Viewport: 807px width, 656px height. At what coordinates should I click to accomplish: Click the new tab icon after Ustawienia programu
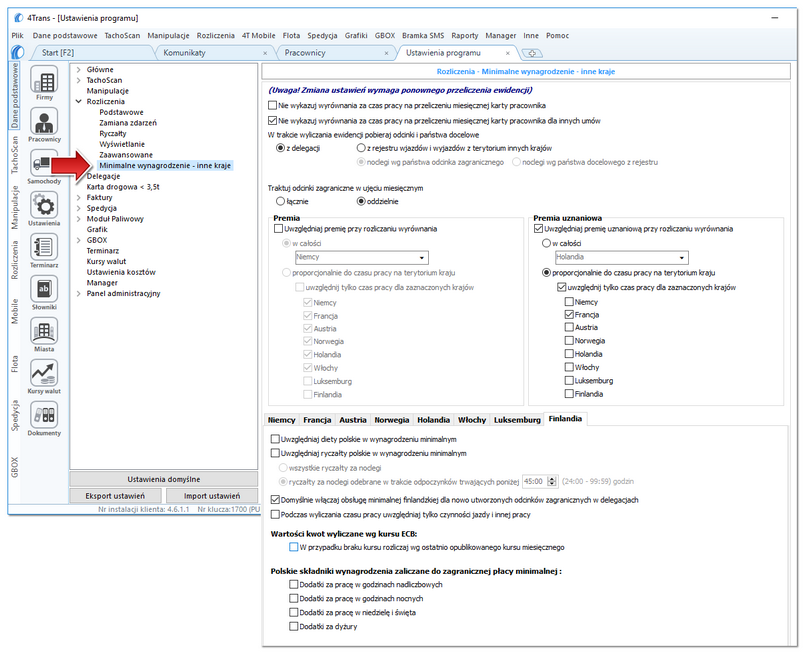coord(532,53)
